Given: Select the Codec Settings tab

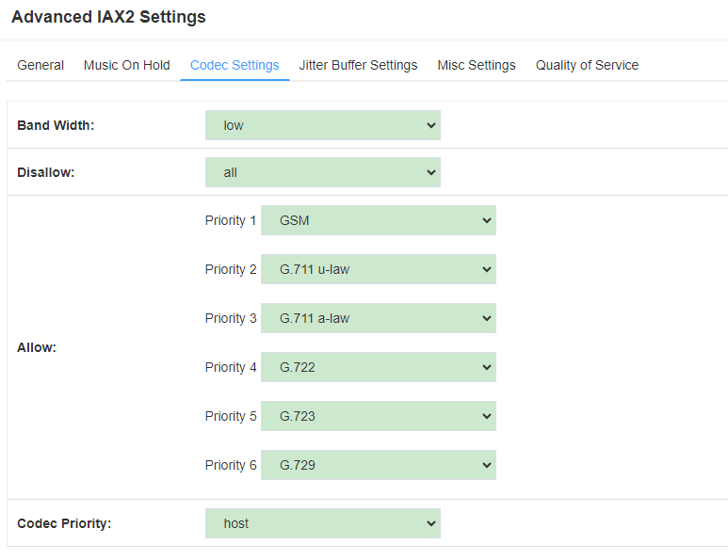Looking at the screenshot, I should tap(235, 65).
